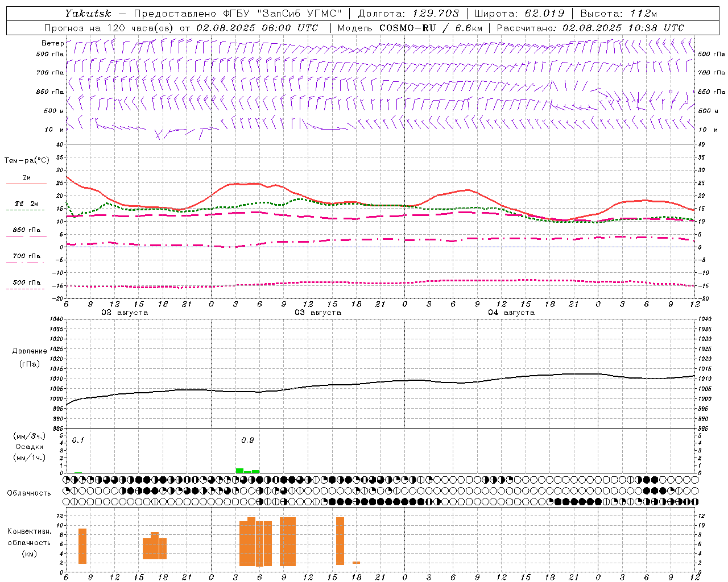Screen dimensions: 728x582
Task: Click the Тем-ра(°C) temperature label
Action: tap(27, 161)
